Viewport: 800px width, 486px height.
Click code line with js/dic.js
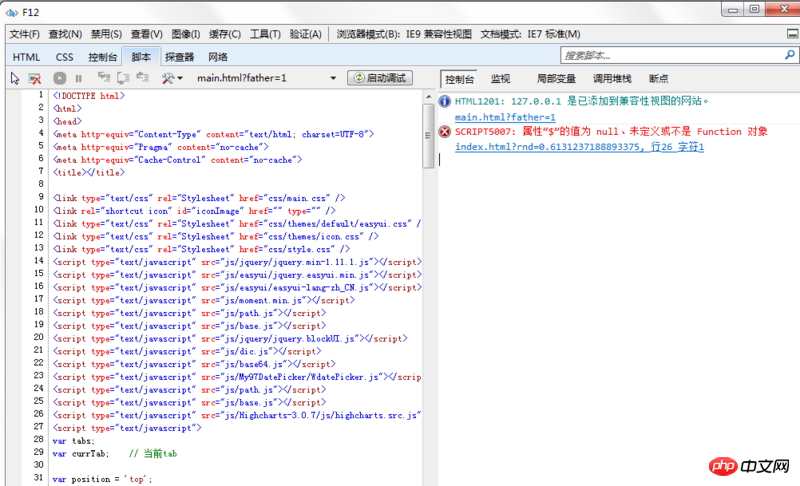tap(187, 351)
